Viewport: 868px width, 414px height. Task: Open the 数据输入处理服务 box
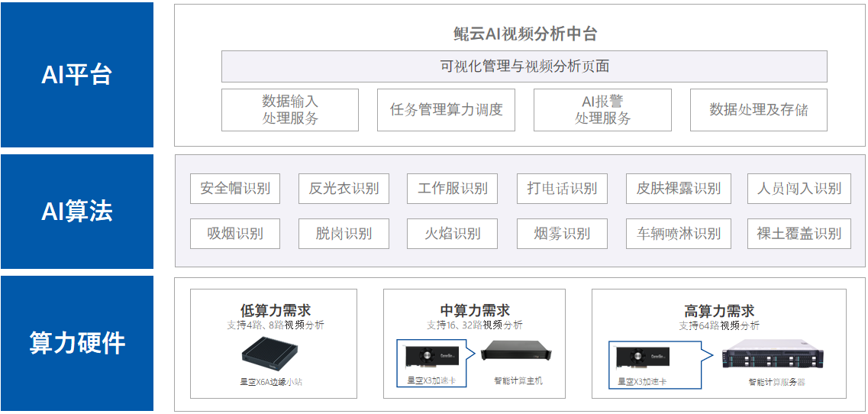290,110
